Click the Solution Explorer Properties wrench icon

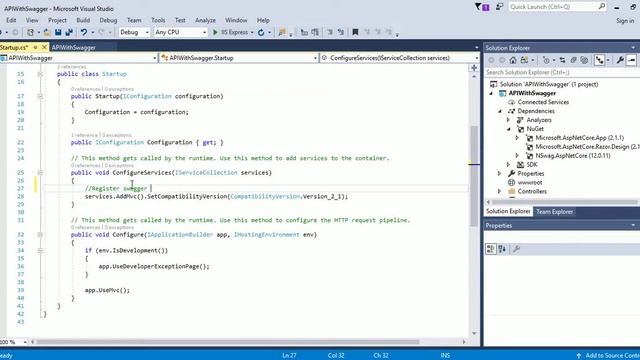coord(620,60)
